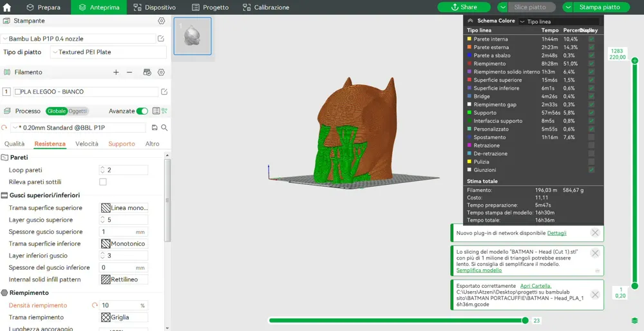The width and height of the screenshot is (644, 331).
Task: Edit the Bambu Lab P1P printer preset
Action: pyautogui.click(x=161, y=39)
